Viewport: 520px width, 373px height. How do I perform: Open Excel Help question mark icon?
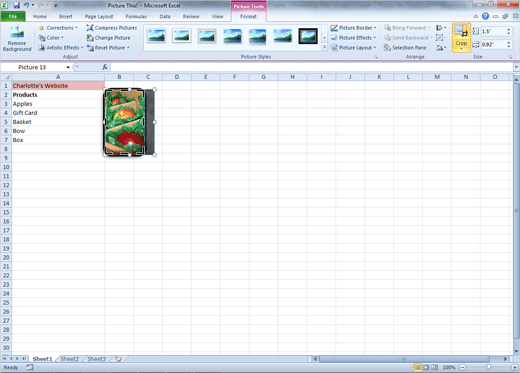(485, 16)
